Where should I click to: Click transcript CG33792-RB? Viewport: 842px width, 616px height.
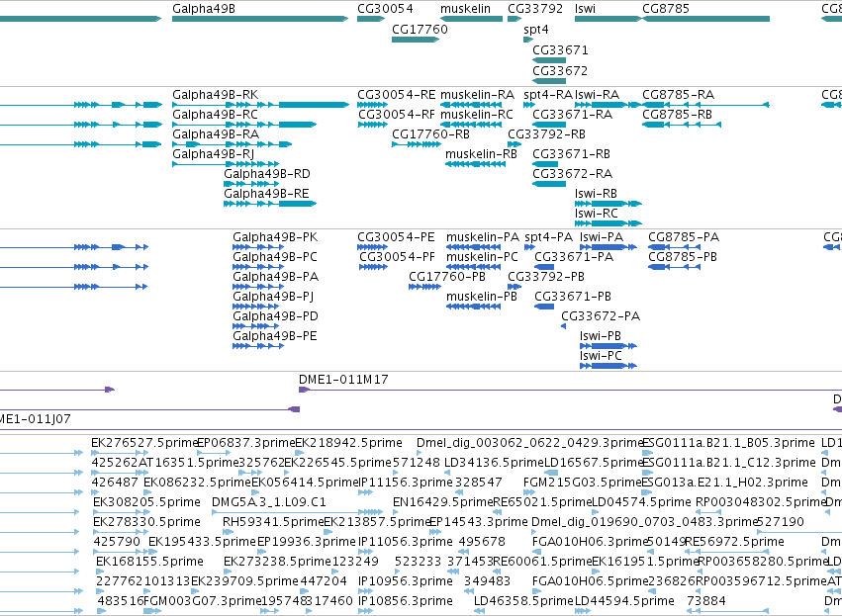pyautogui.click(x=546, y=134)
